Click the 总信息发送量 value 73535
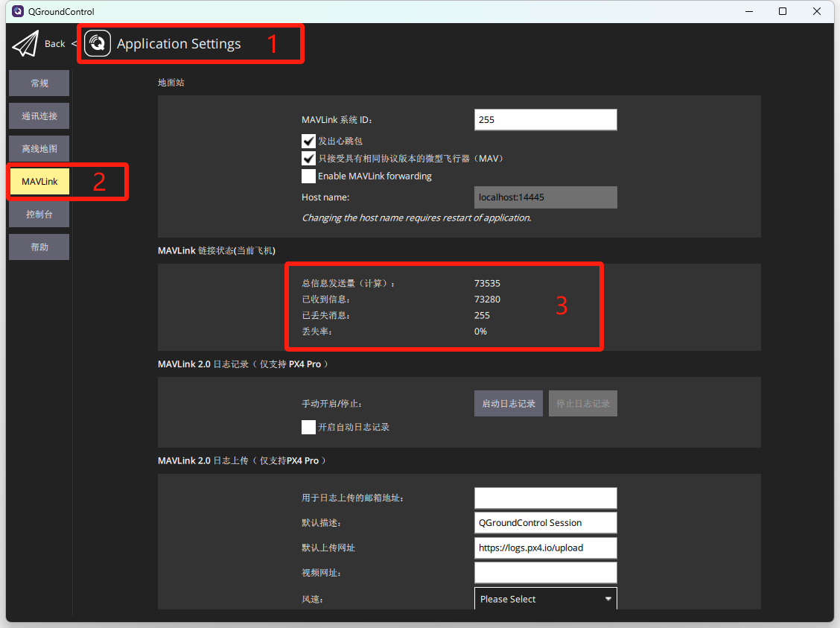This screenshot has width=840, height=628. coord(487,284)
